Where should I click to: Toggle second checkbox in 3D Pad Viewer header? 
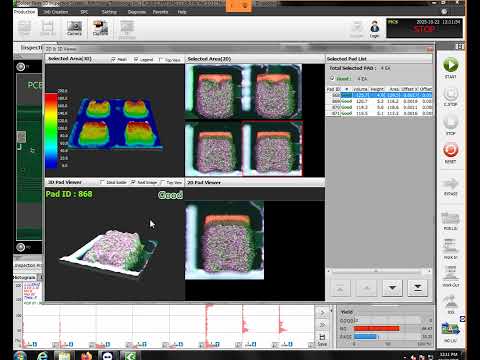click(133, 182)
